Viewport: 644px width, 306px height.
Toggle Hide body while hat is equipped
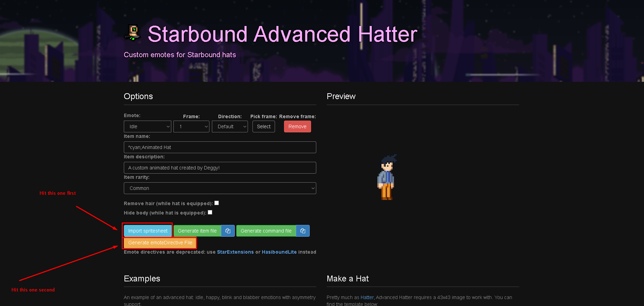pyautogui.click(x=210, y=212)
